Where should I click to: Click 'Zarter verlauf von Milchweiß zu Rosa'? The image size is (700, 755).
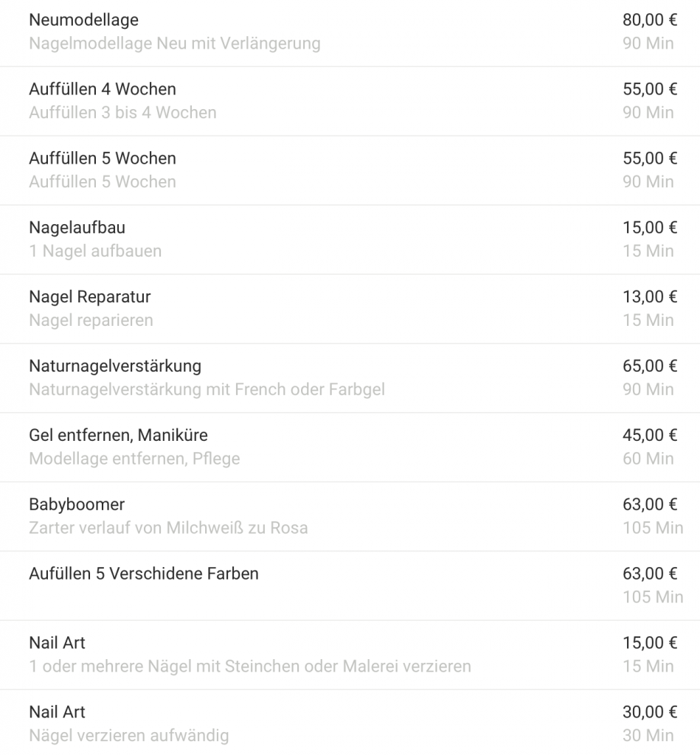[x=168, y=528]
